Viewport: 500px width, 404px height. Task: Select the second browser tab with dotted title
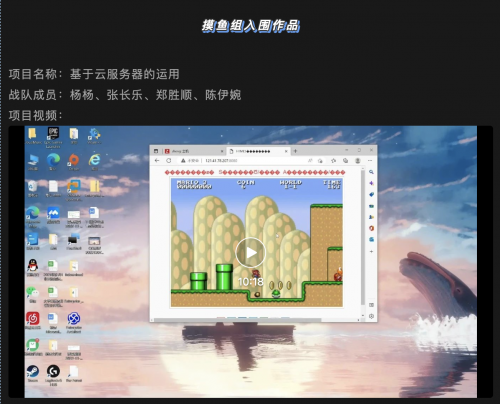click(x=258, y=151)
